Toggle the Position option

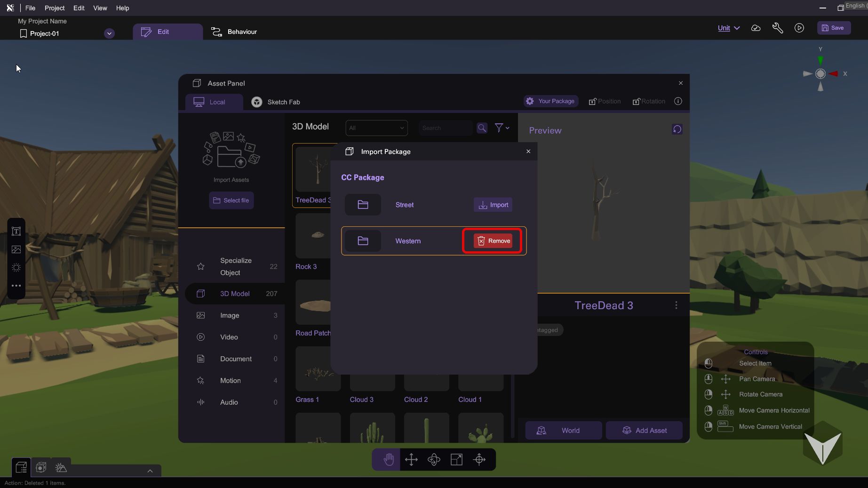[x=605, y=101]
